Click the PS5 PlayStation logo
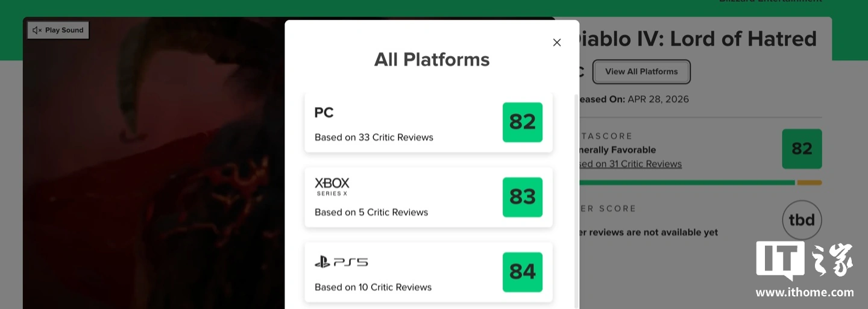 pyautogui.click(x=341, y=262)
